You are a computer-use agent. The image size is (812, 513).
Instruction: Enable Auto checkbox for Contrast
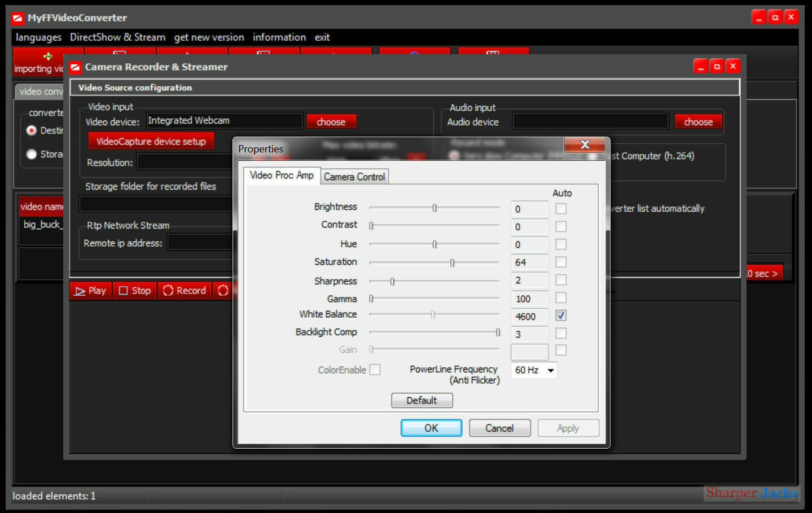click(x=561, y=226)
